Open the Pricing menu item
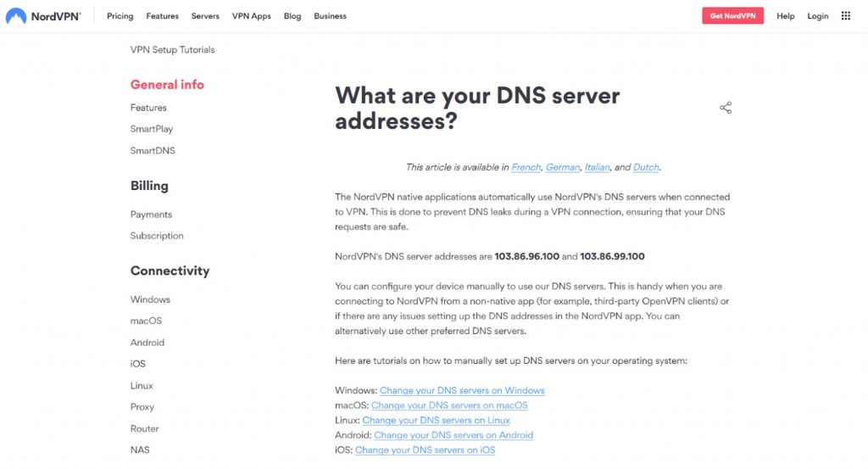The width and height of the screenshot is (868, 469). click(120, 16)
